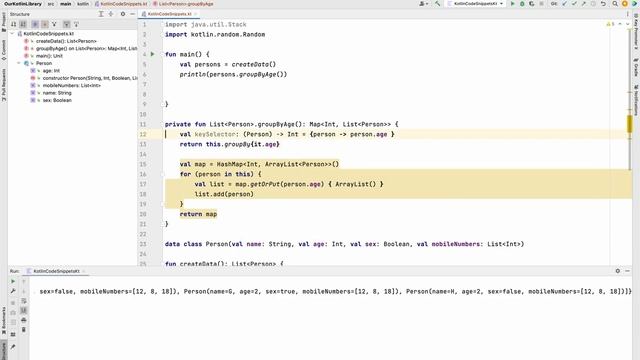Image resolution: width=640 pixels, height=360 pixels.
Task: Toggle Sort by Visibility in Structure toolbar
Action: coord(13,24)
